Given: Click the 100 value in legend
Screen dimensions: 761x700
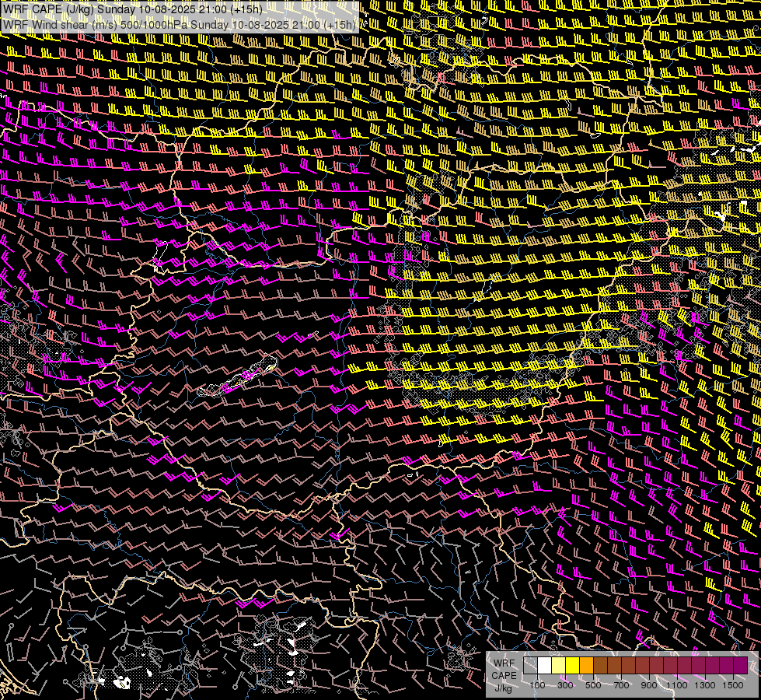Looking at the screenshot, I should click(538, 685).
